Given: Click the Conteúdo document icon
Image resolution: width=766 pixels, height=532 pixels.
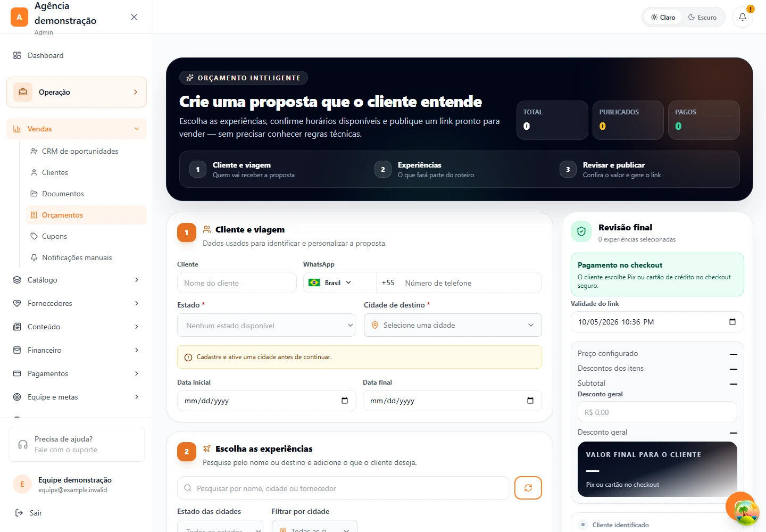Looking at the screenshot, I should point(17,327).
